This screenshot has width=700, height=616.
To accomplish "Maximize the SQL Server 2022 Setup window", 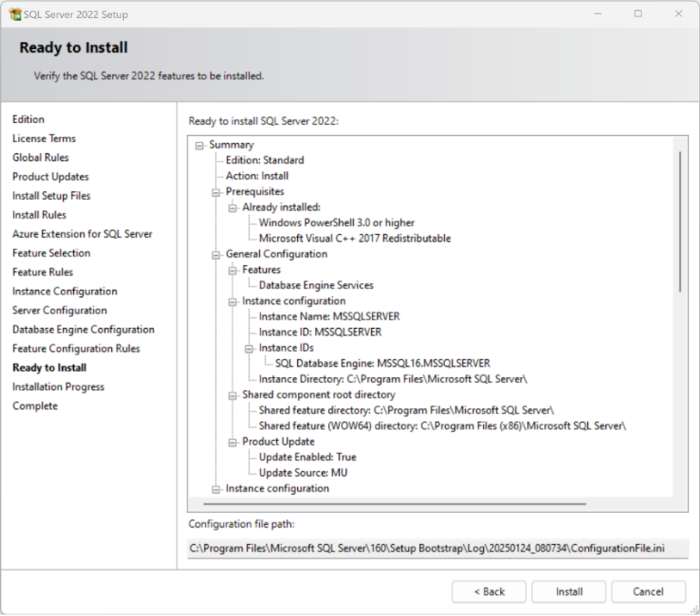I will point(638,14).
